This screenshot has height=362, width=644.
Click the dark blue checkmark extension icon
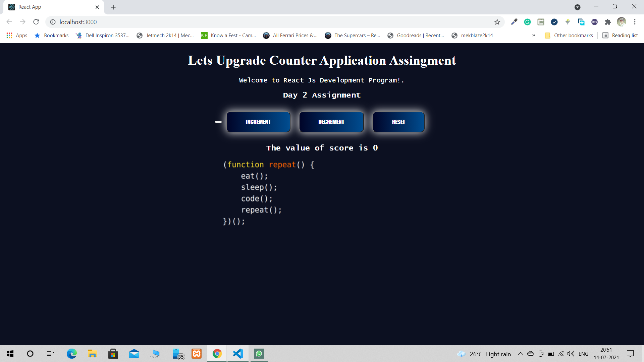tap(554, 22)
